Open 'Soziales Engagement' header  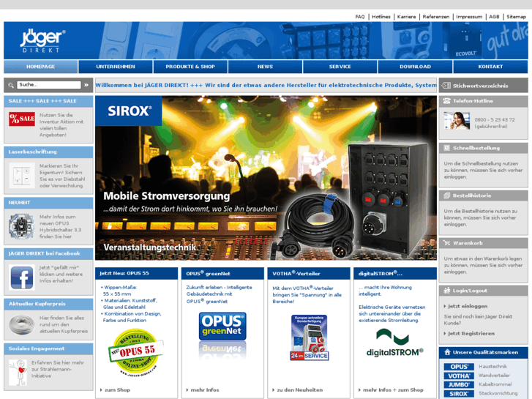(48, 348)
